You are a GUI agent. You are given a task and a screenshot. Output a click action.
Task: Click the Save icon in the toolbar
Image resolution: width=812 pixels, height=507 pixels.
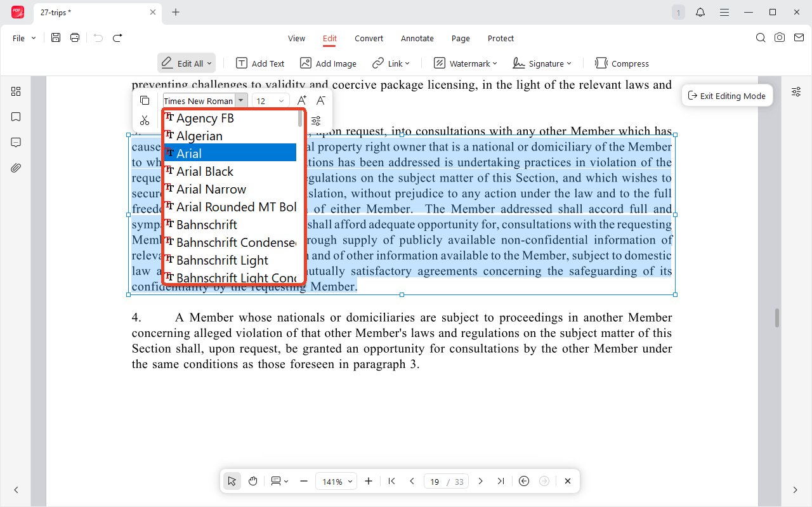click(x=56, y=38)
